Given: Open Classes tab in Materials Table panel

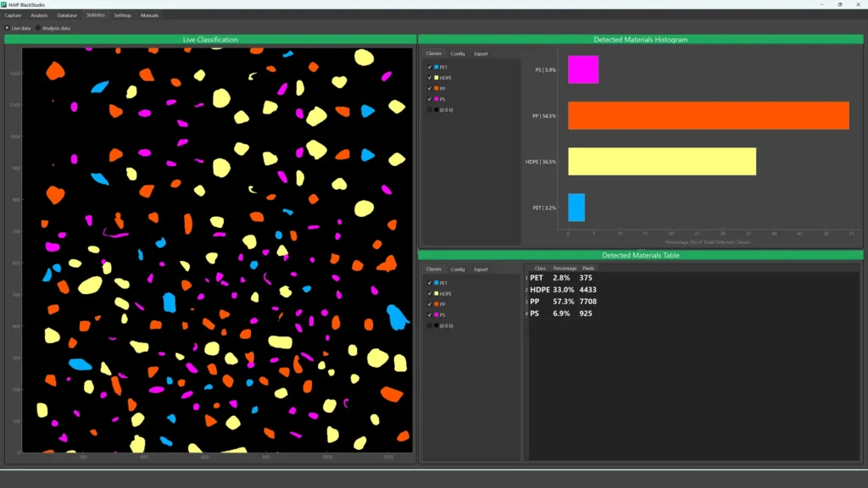Looking at the screenshot, I should pyautogui.click(x=433, y=269).
